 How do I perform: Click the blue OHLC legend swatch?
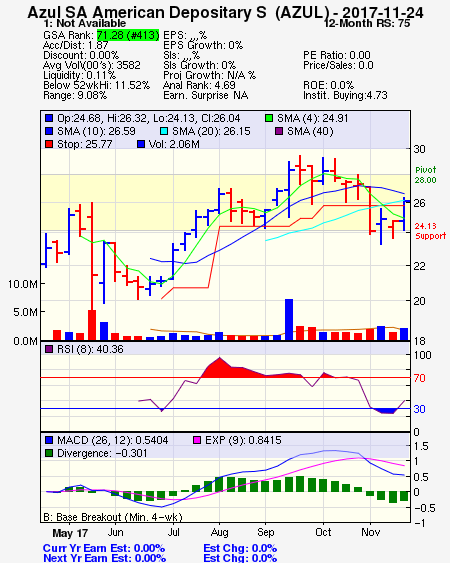tap(49, 118)
